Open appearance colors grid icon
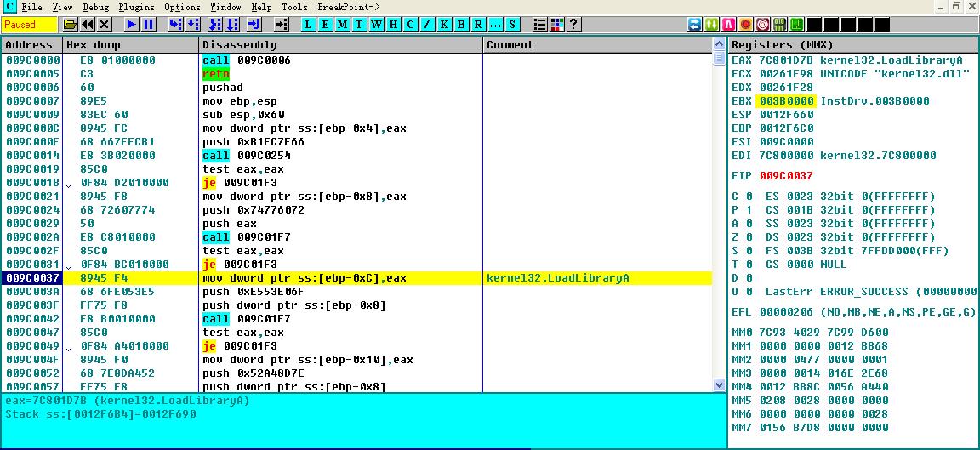Viewport: 980px width, 450px height. click(557, 25)
